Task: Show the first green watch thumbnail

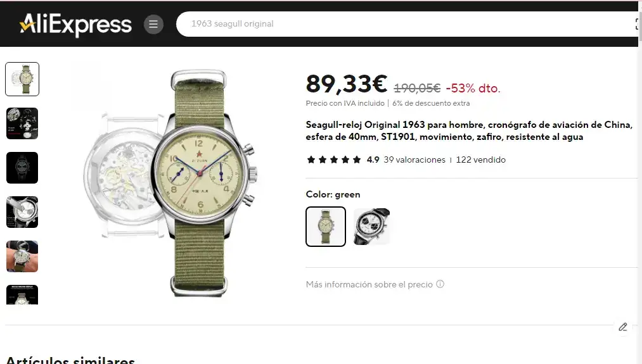Action: coord(22,79)
